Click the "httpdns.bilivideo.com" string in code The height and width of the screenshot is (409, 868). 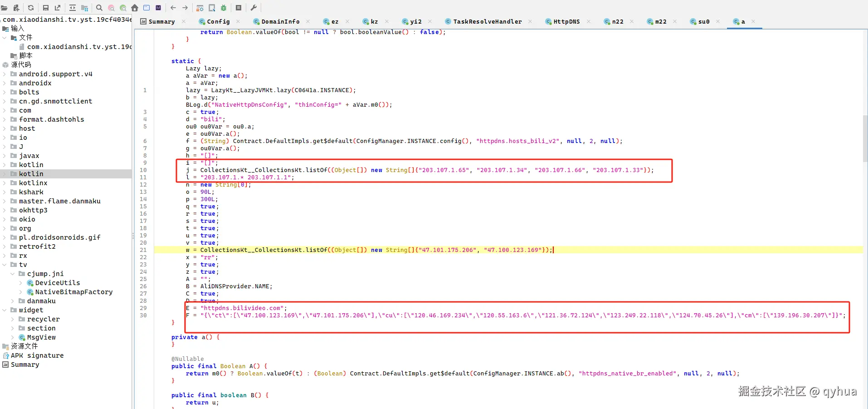tap(242, 308)
